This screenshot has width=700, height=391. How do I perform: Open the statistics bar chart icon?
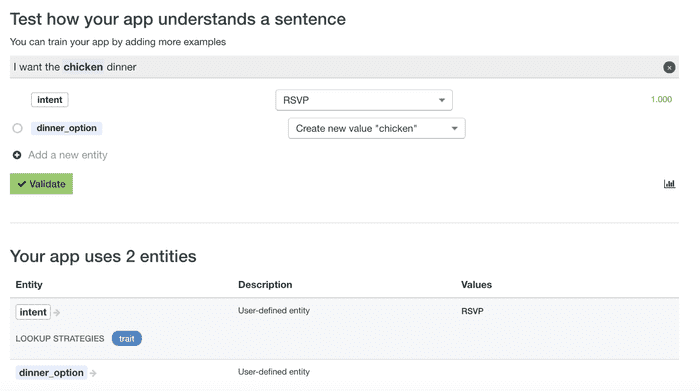point(669,184)
